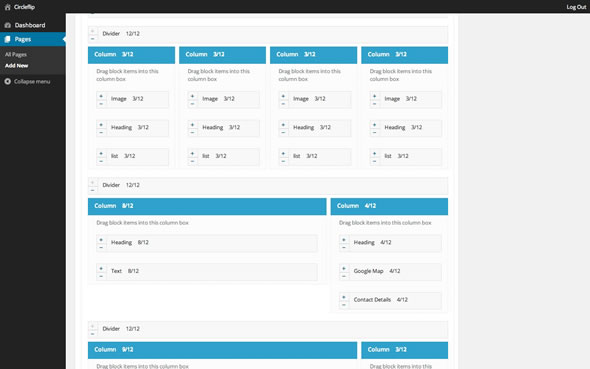Click minus on Divider above the Image blocks
The width and height of the screenshot is (590, 369).
coord(93,38)
